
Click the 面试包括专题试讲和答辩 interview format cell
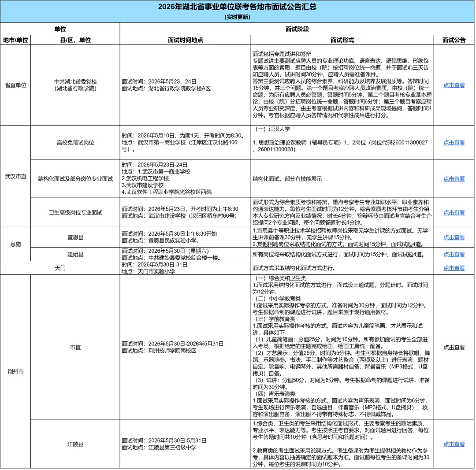[342, 85]
